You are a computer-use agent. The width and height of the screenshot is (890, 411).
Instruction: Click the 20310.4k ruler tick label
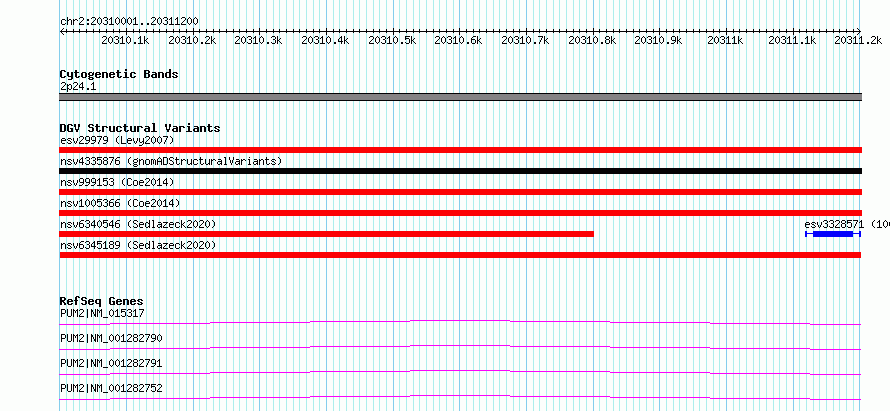click(x=325, y=40)
